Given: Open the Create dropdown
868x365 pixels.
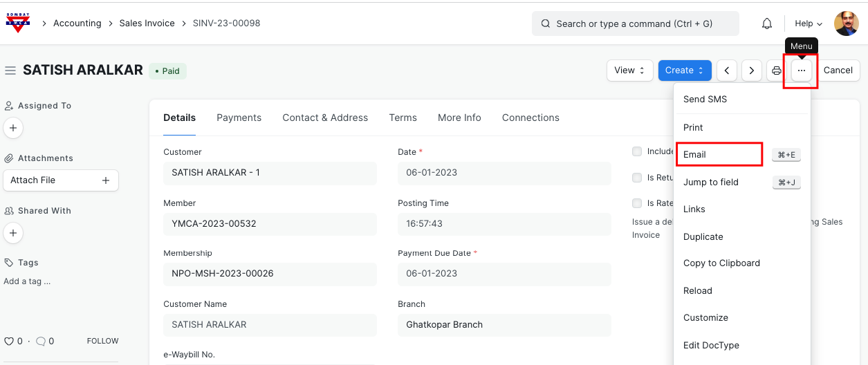Looking at the screenshot, I should coord(684,71).
